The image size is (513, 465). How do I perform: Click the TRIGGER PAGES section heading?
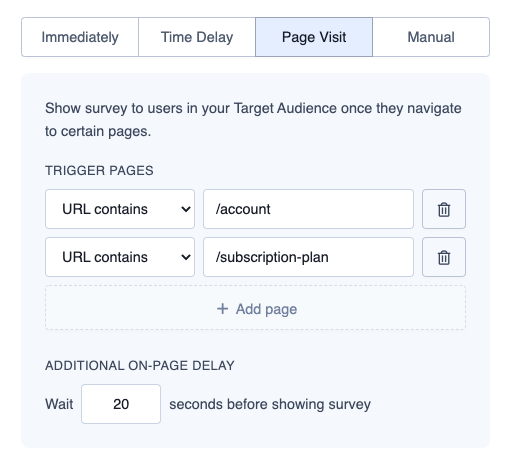(x=99, y=171)
